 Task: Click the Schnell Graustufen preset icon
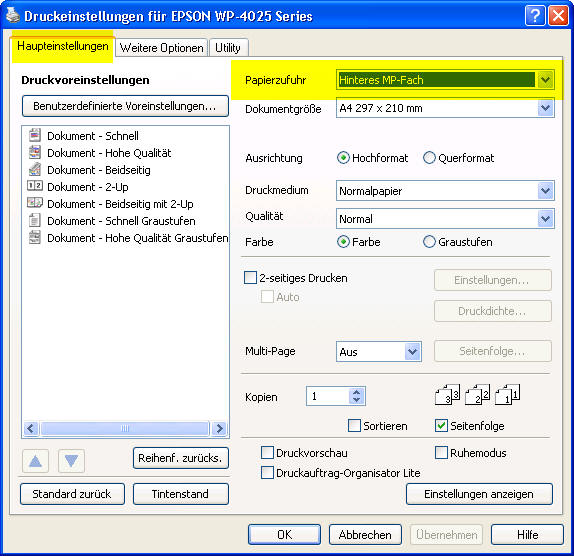coord(35,220)
